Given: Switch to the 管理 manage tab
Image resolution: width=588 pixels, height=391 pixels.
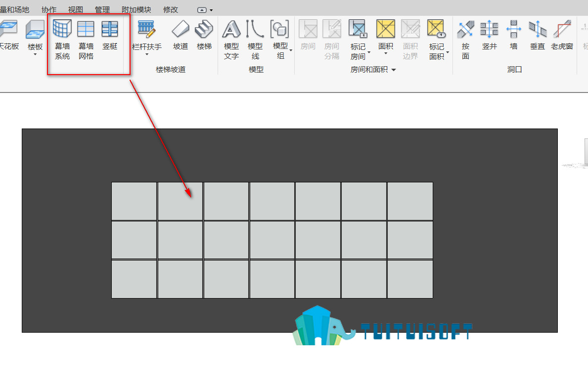Looking at the screenshot, I should [102, 9].
